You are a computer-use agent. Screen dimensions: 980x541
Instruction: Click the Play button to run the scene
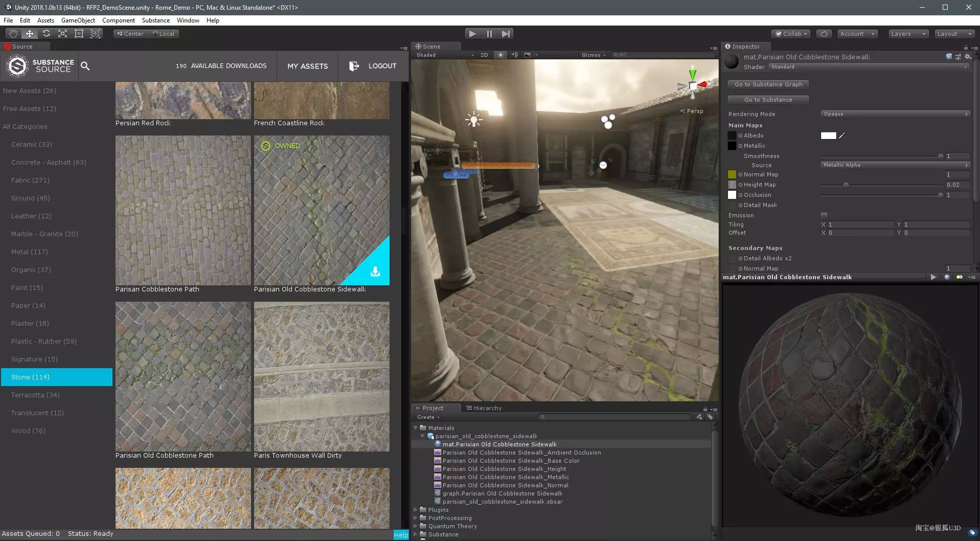[x=472, y=34]
